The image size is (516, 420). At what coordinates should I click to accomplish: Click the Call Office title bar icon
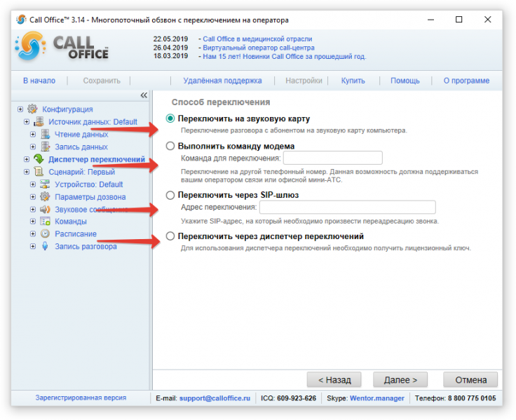tap(21, 20)
